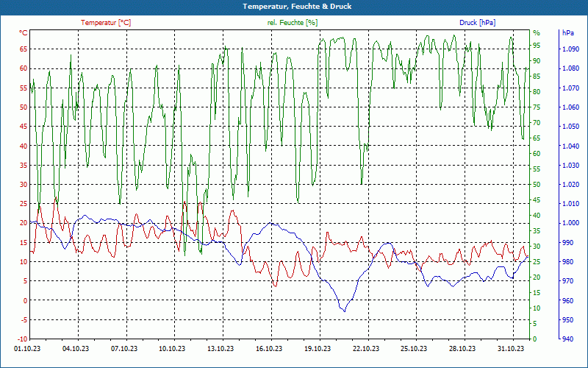Click the red temperature axis value '45'
Viewport: 588px width, 368px height.
pyautogui.click(x=24, y=126)
